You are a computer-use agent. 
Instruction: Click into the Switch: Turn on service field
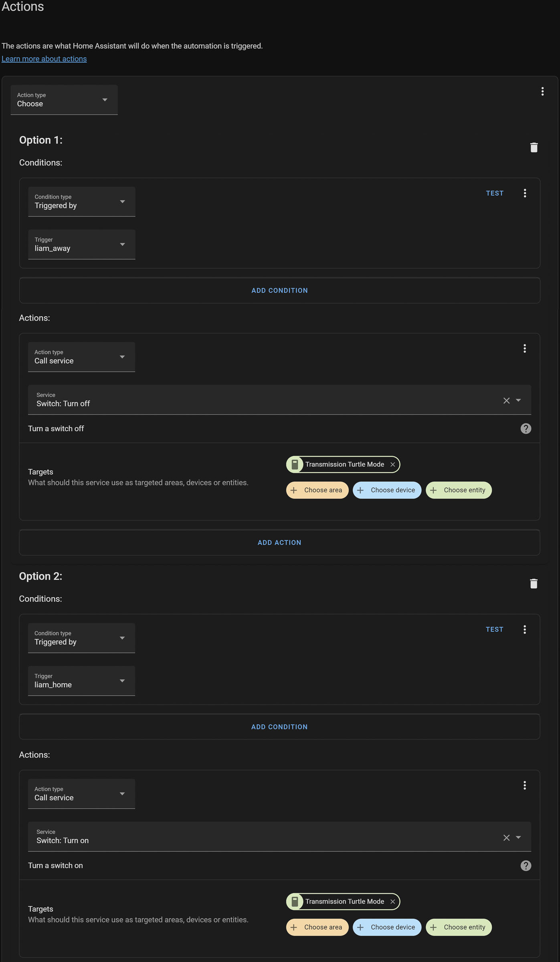click(279, 837)
